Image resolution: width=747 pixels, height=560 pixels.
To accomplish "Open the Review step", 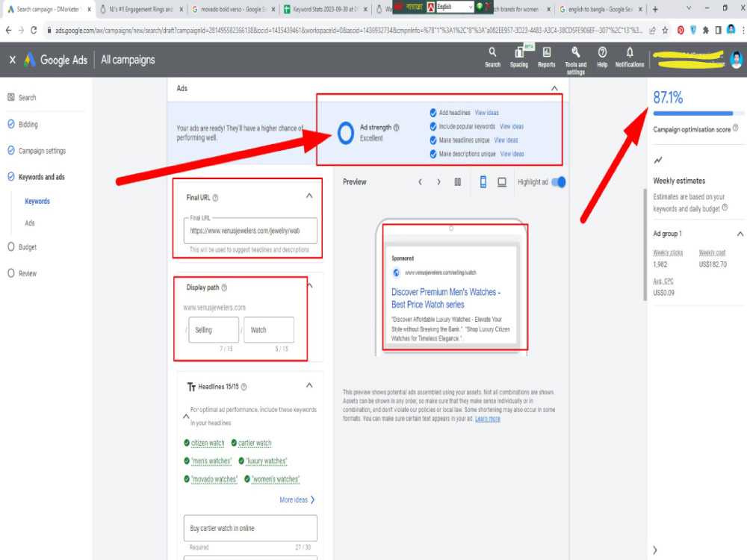I will [x=22, y=274].
